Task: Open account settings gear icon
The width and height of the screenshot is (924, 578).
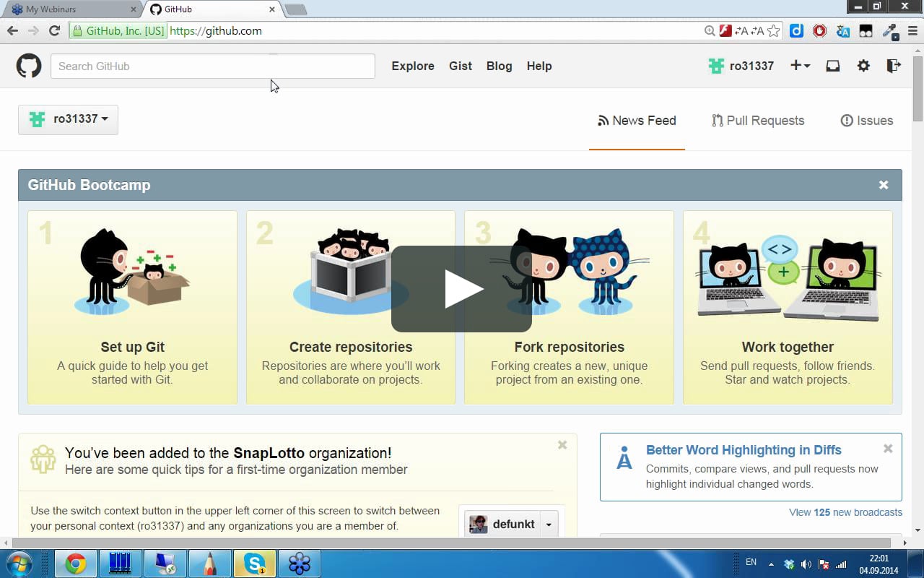Action: (863, 66)
